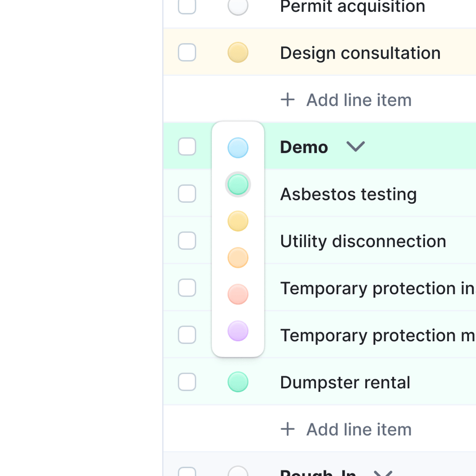Select the Demo section checkbox
This screenshot has width=476, height=476.
click(x=187, y=147)
